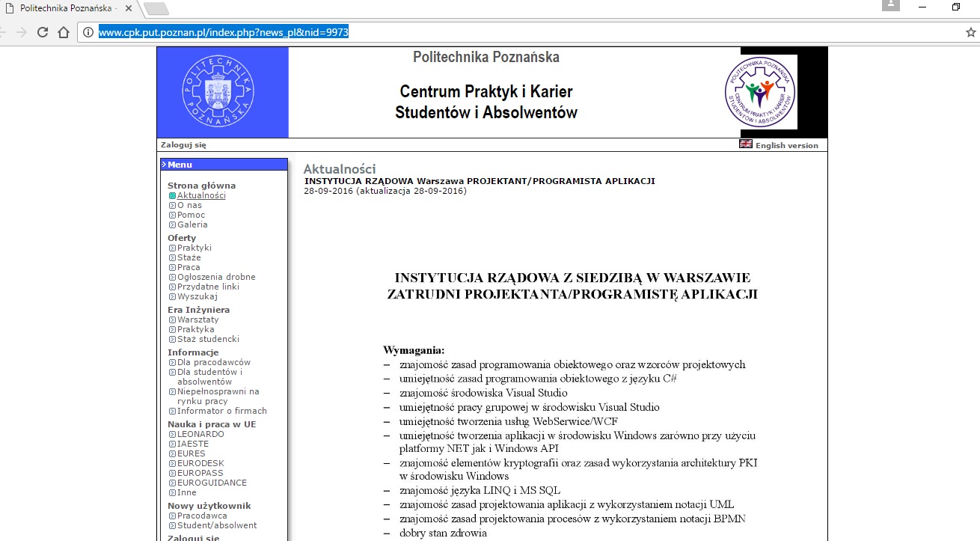Register as Pracodawca

[x=202, y=516]
